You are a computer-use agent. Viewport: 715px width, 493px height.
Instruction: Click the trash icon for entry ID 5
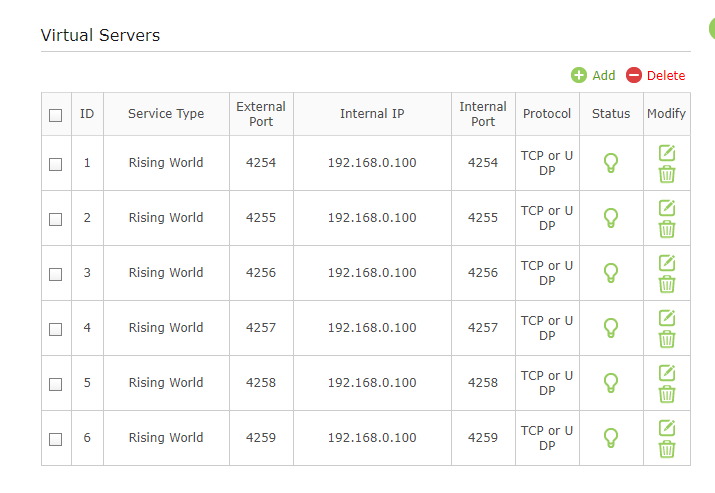click(x=667, y=394)
